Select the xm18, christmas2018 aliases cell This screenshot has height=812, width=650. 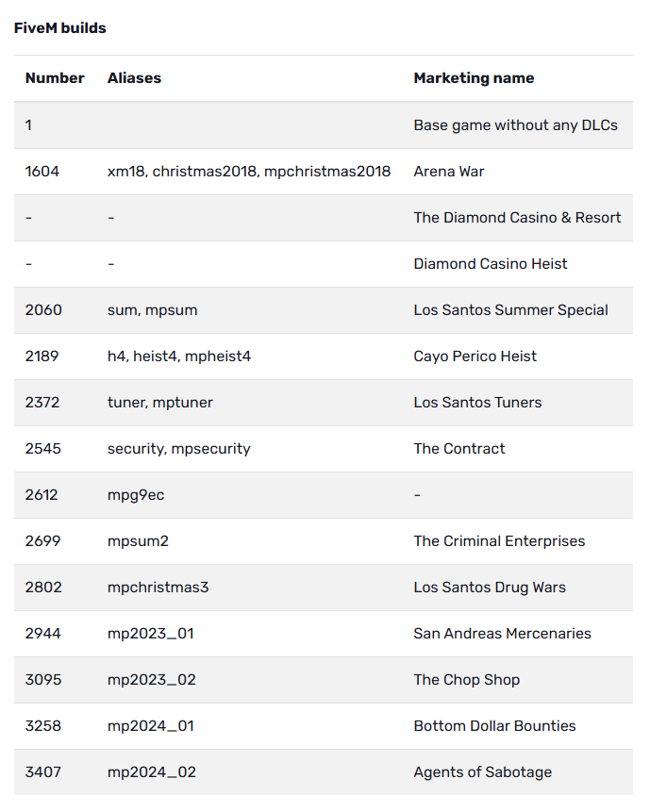point(249,172)
